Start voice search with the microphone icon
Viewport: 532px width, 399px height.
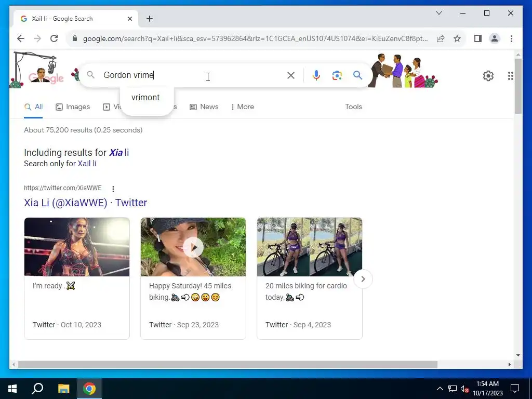pos(316,75)
